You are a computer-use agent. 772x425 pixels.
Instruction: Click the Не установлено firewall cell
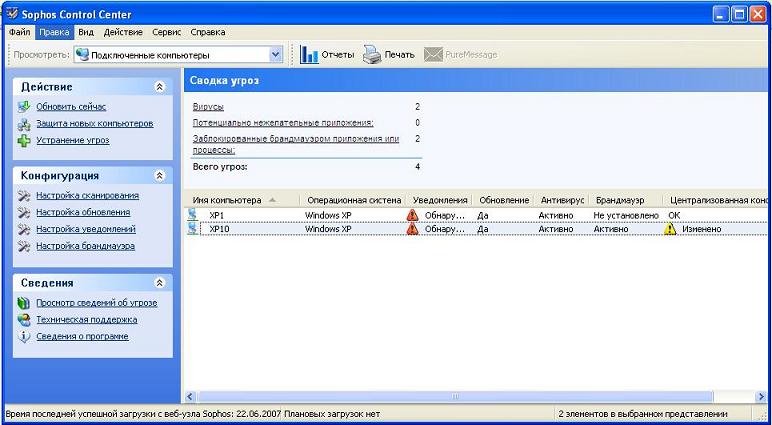[x=626, y=216]
